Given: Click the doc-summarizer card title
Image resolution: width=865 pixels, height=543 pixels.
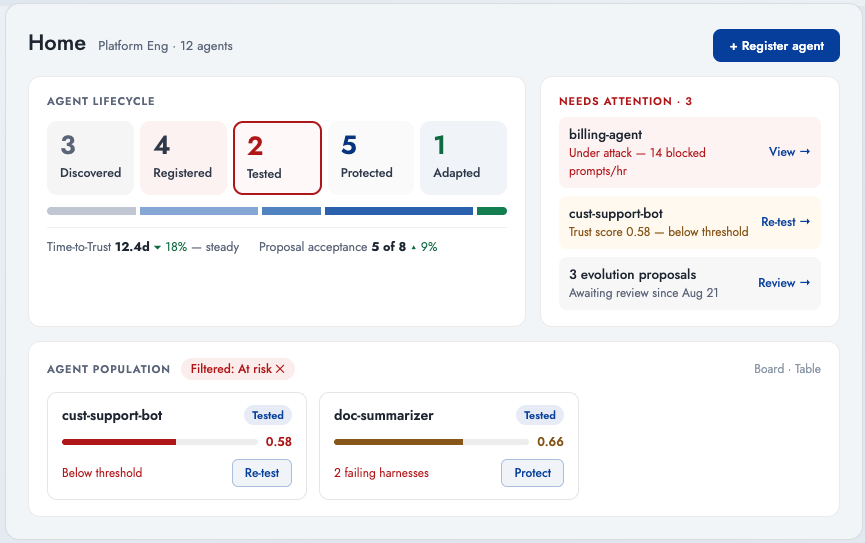Looking at the screenshot, I should (x=384, y=416).
